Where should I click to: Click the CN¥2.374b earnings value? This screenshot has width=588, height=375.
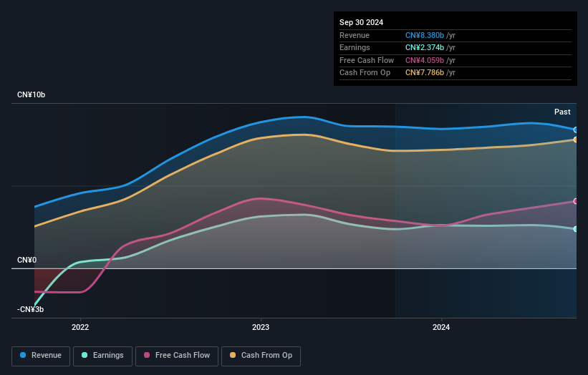(425, 47)
